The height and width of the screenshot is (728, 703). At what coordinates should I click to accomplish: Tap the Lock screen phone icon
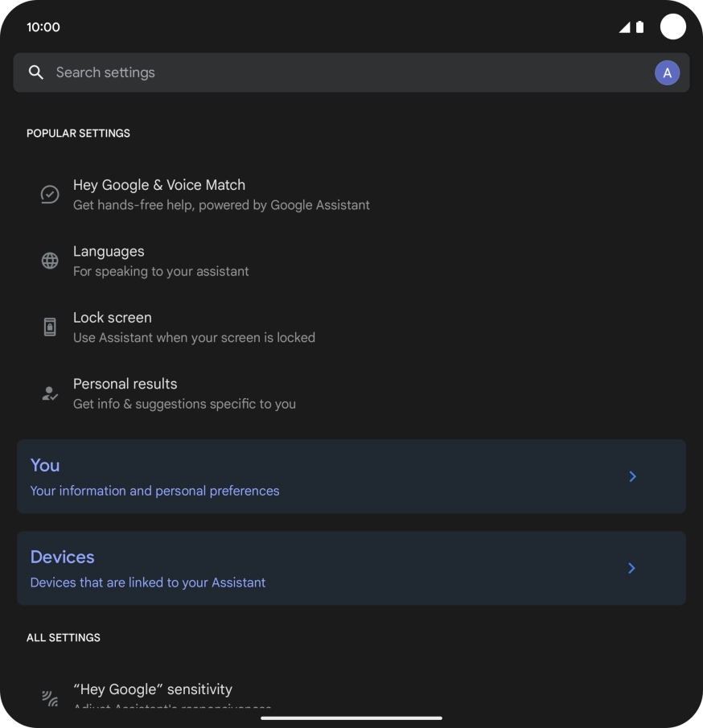pos(50,327)
